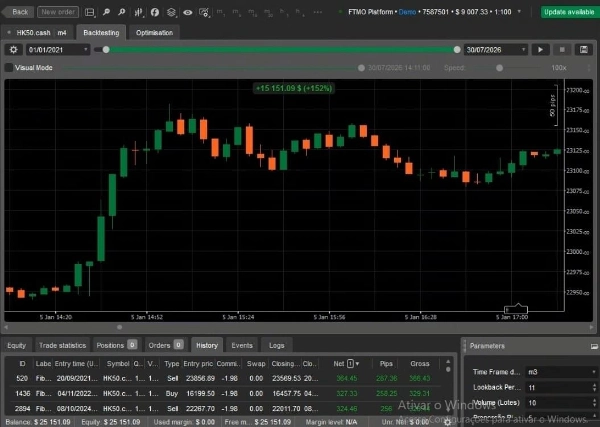
Task: Open the Events tab
Action: point(242,346)
